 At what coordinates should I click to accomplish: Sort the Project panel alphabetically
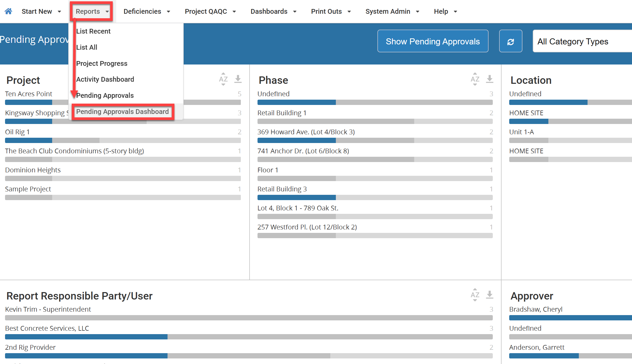point(223,79)
